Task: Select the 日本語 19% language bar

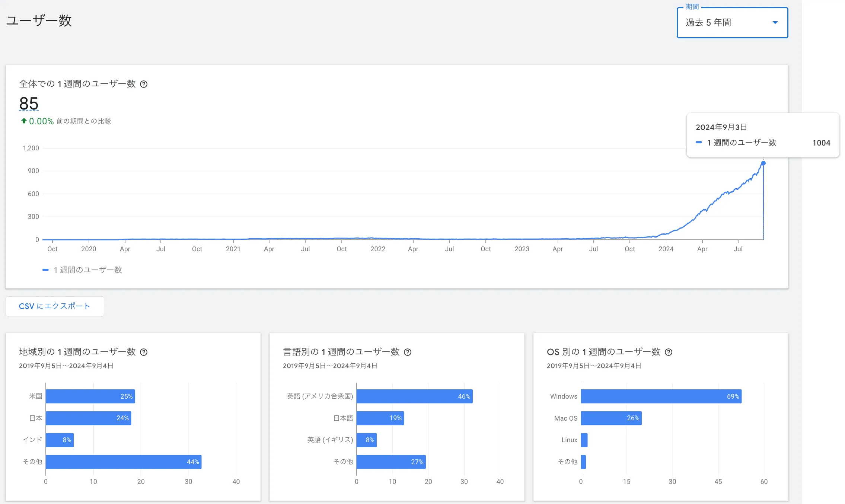Action: click(380, 418)
